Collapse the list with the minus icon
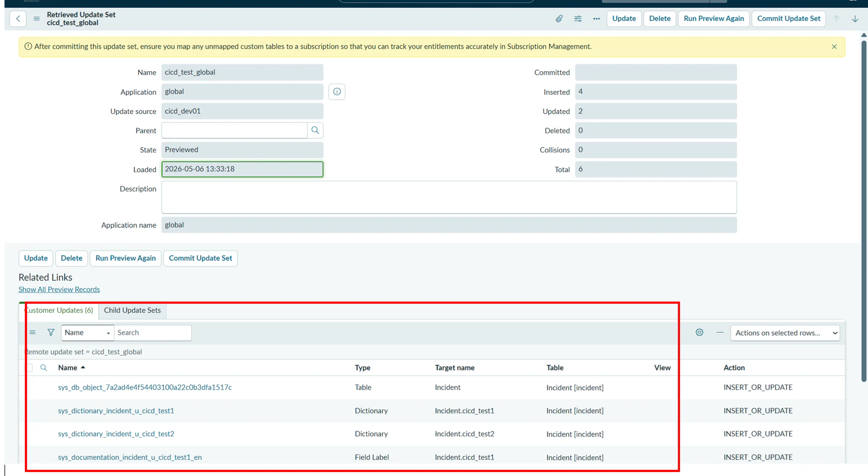The width and height of the screenshot is (868, 476). pos(720,333)
